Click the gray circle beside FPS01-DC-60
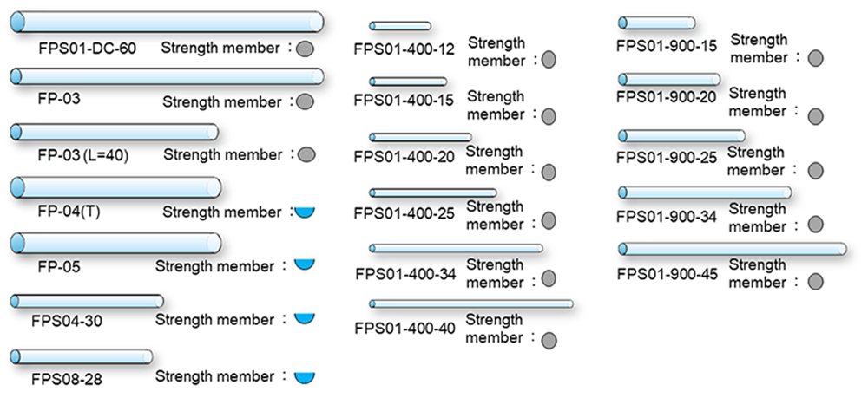868x398 pixels. pos(305,49)
